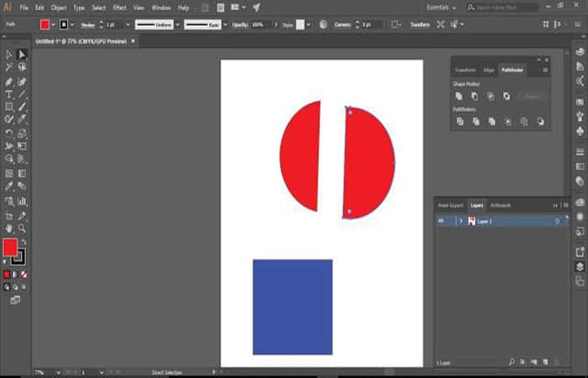Swap fill and stroke colors
The height and width of the screenshot is (378, 588).
(x=24, y=242)
